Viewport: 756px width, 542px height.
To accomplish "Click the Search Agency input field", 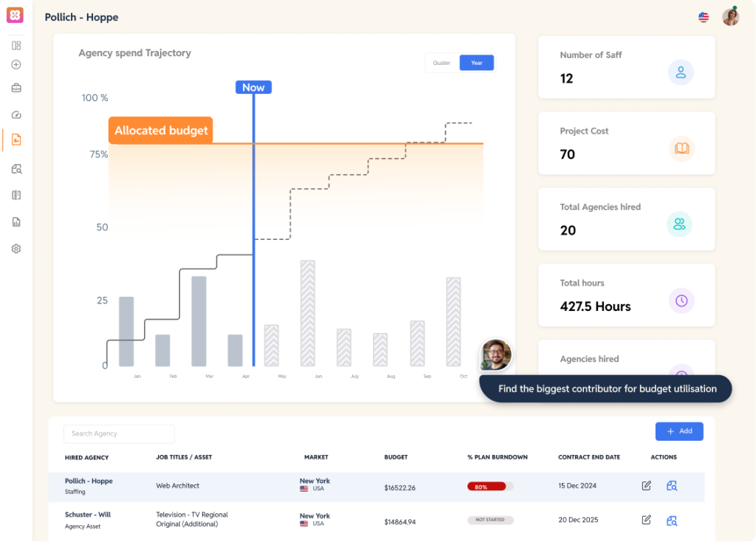I will pyautogui.click(x=119, y=433).
